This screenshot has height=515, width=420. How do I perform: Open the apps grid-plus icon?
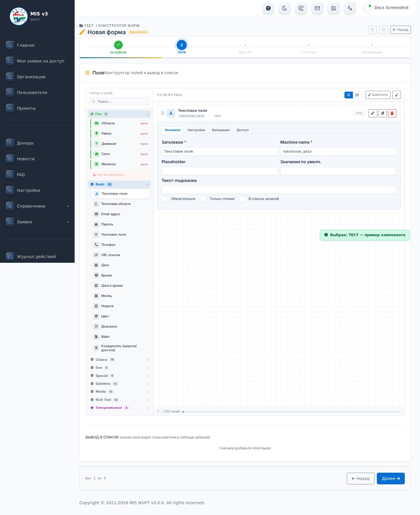(x=334, y=8)
